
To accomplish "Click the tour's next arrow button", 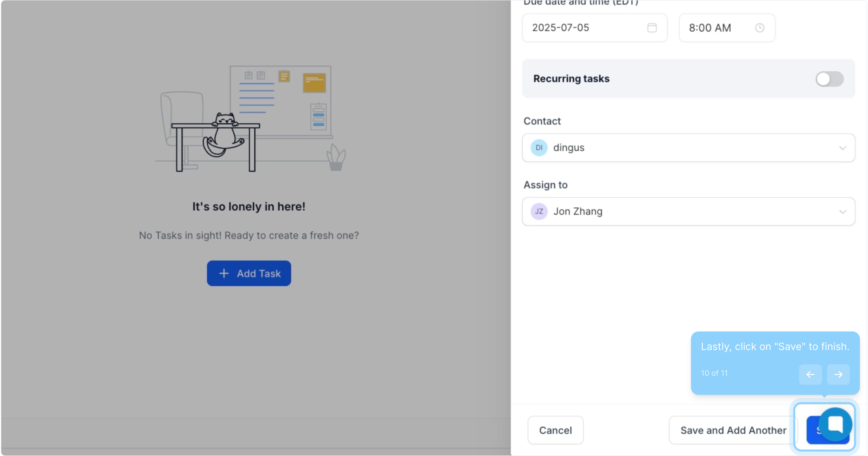I will [x=838, y=375].
